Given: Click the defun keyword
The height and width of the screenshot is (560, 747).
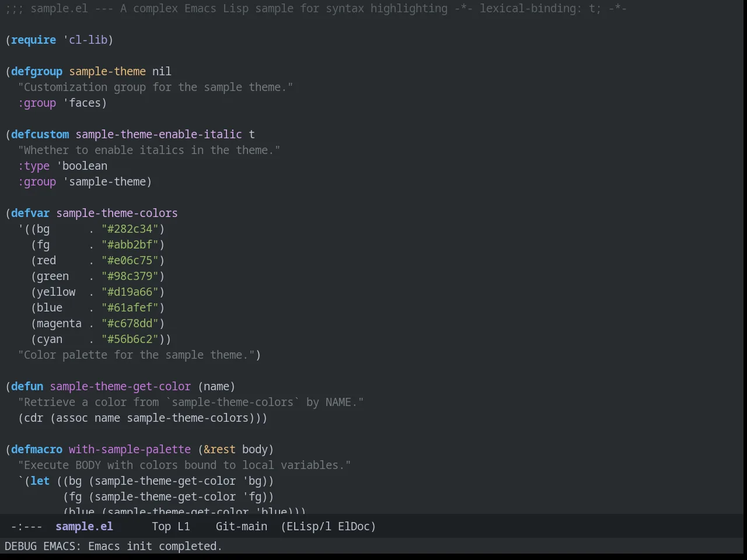Looking at the screenshot, I should pos(27,386).
